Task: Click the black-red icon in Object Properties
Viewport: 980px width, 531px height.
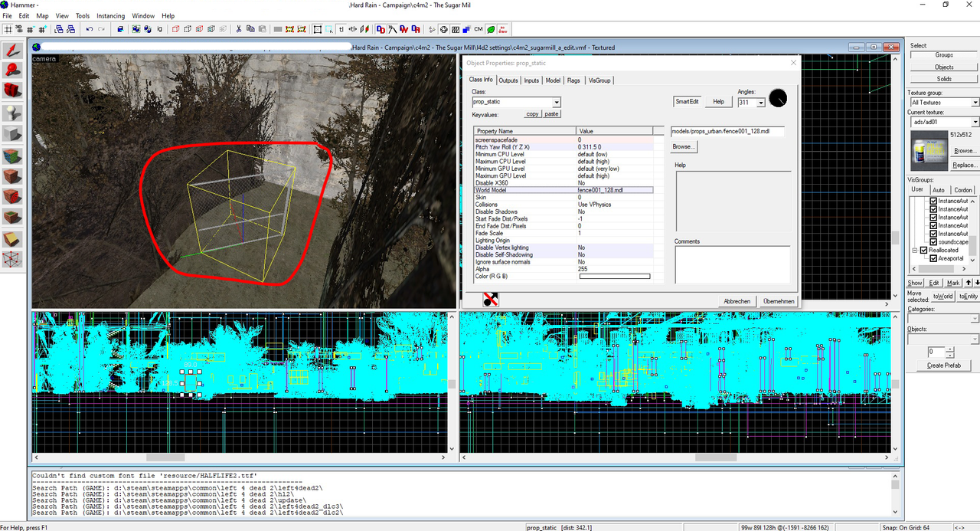Action: pos(492,300)
